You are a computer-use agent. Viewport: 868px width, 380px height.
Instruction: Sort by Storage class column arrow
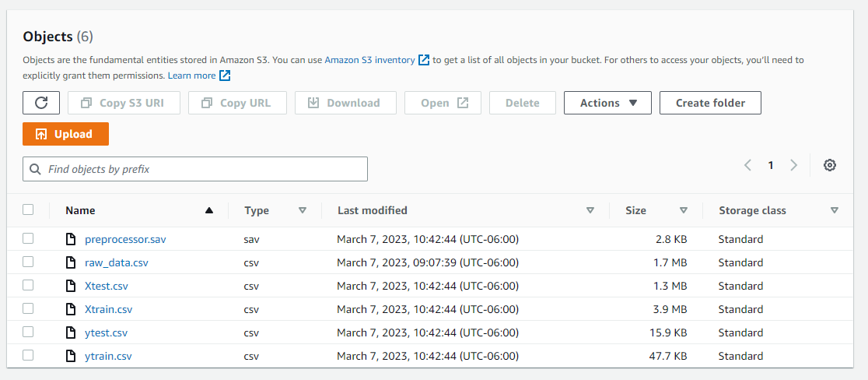[x=835, y=210]
